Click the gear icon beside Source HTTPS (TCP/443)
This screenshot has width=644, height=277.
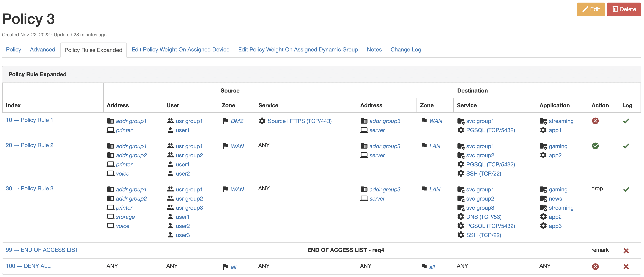262,121
